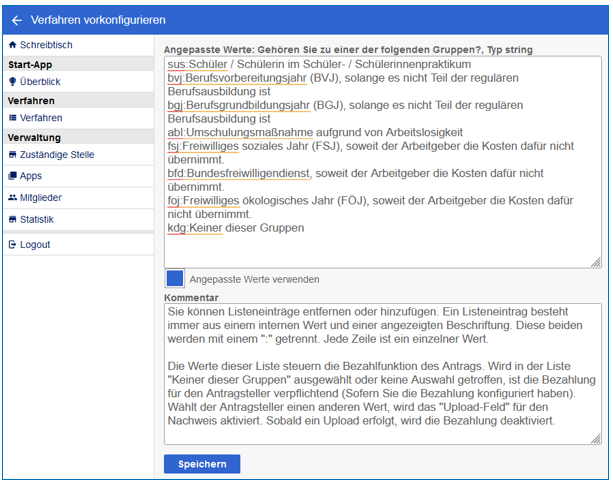
Task: Open Zuständige Stelle from the sidebar icon
Action: tap(12, 155)
